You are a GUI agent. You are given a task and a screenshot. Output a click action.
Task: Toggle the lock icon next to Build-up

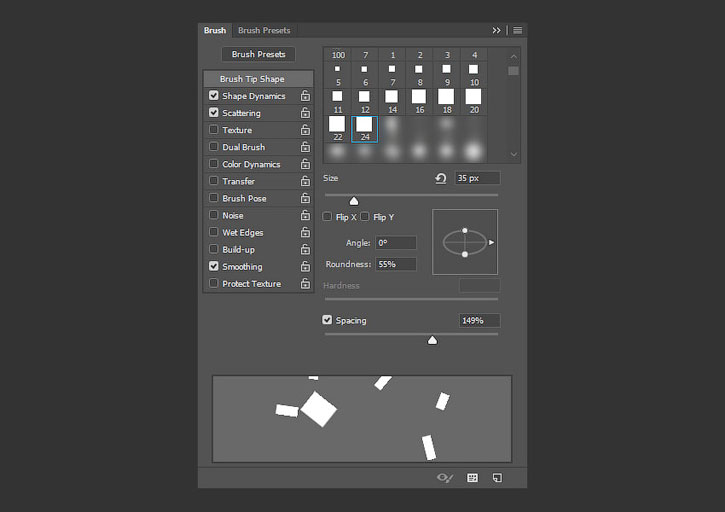click(305, 249)
